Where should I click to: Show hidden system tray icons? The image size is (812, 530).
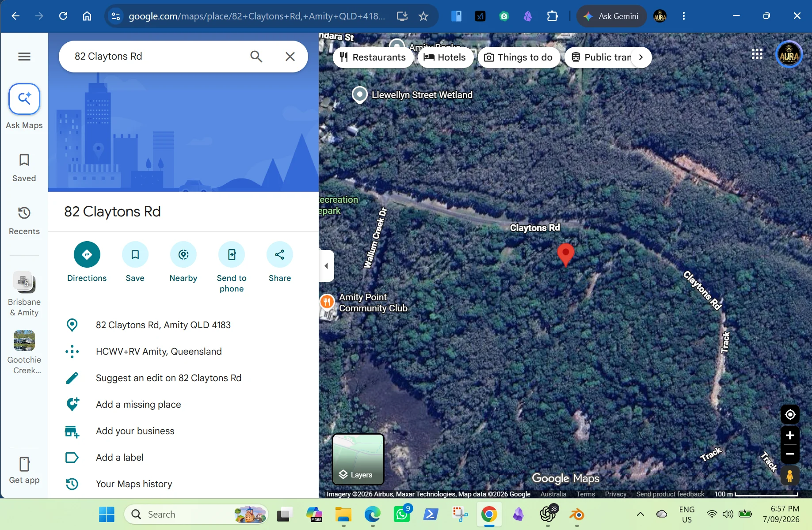640,514
